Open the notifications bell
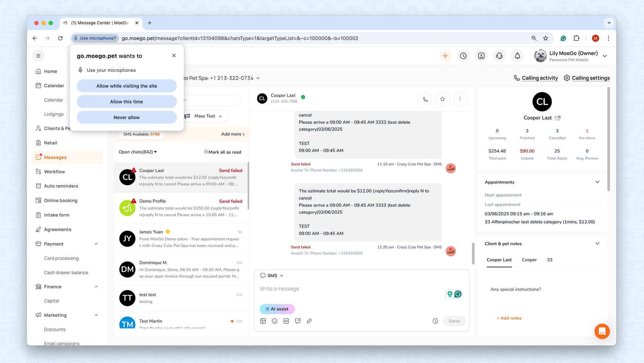Viewport: 644px width, 363px height. [x=517, y=56]
